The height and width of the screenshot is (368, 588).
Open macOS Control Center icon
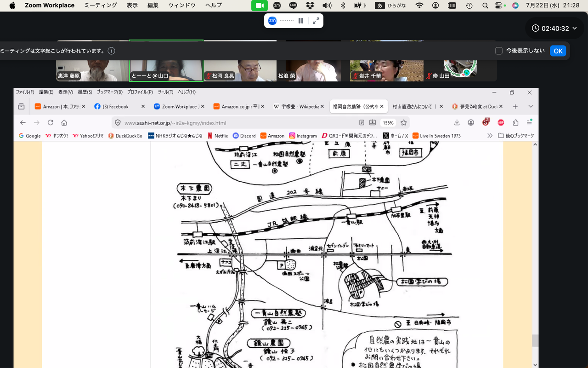point(499,6)
